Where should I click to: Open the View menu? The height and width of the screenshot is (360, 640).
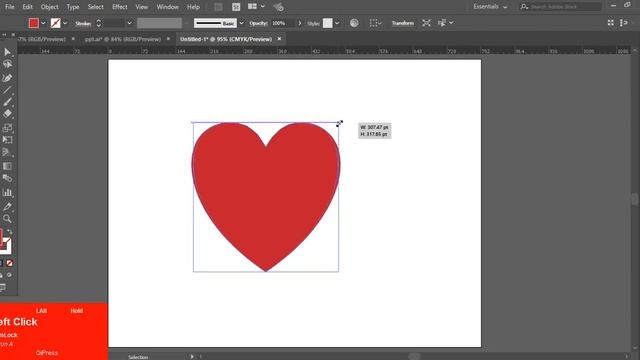click(142, 7)
